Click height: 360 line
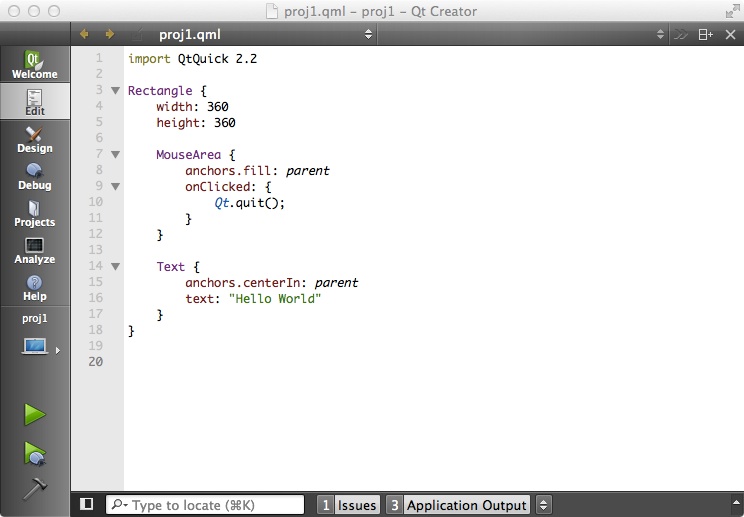This screenshot has height=517, width=744. tap(195, 123)
